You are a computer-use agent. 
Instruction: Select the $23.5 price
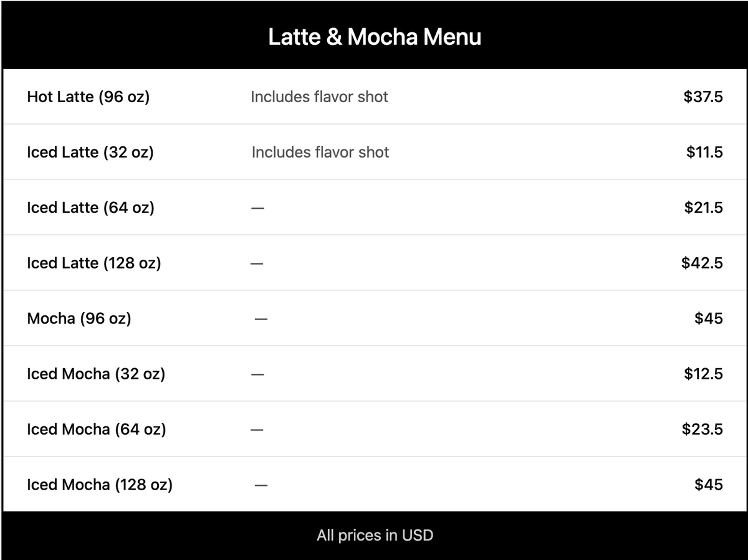pos(702,429)
